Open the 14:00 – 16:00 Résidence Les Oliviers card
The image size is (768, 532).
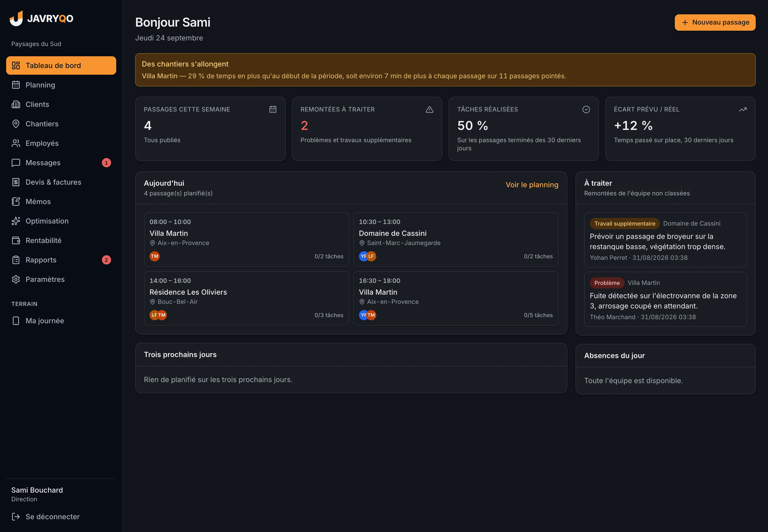pos(246,298)
